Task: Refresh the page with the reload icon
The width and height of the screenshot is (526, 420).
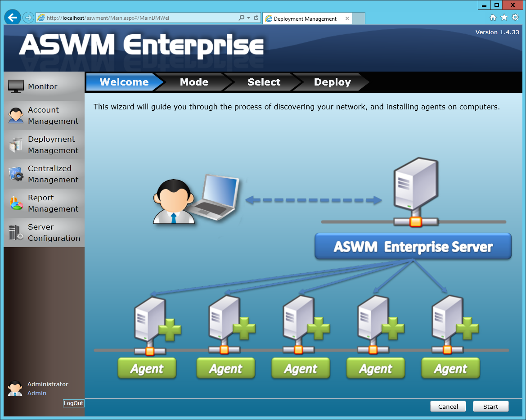Action: [256, 18]
